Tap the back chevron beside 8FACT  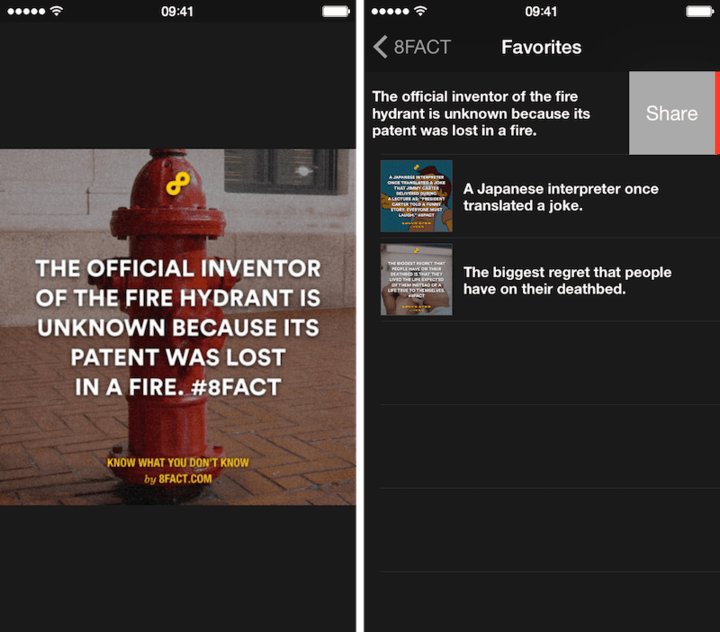pos(380,47)
